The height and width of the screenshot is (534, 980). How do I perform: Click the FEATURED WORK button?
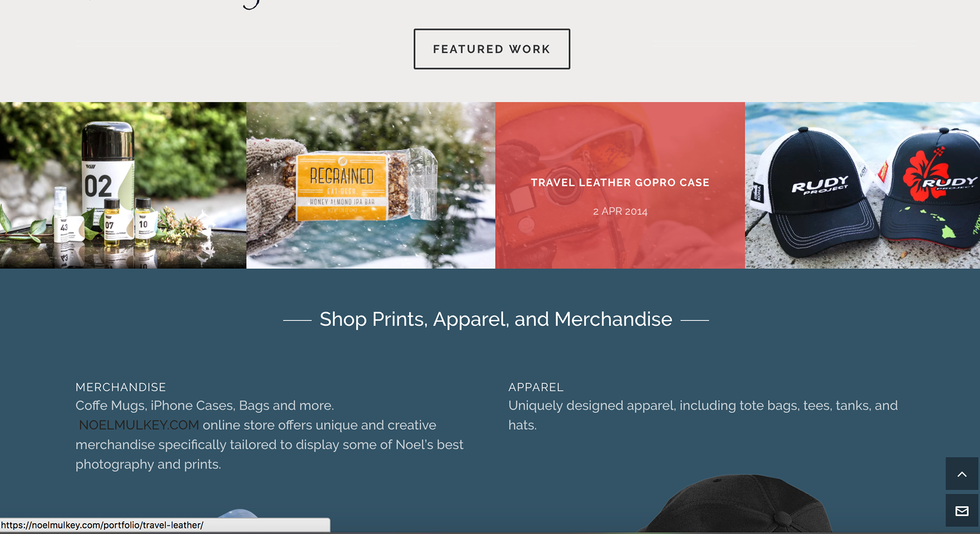(x=492, y=49)
